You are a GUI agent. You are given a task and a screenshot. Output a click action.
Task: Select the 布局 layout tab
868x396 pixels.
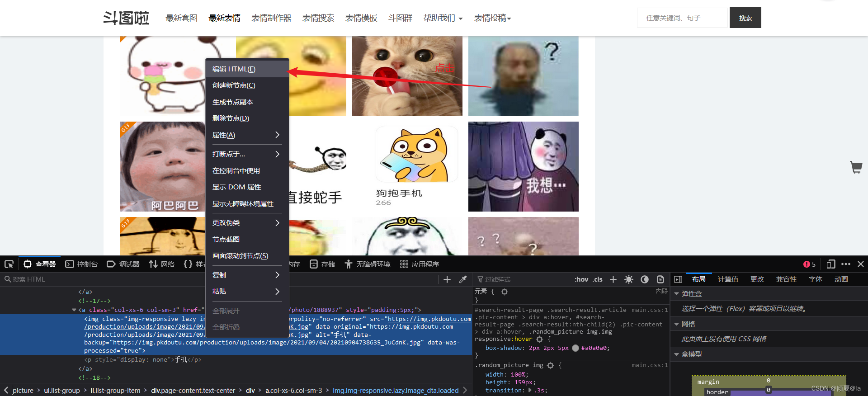pyautogui.click(x=698, y=279)
